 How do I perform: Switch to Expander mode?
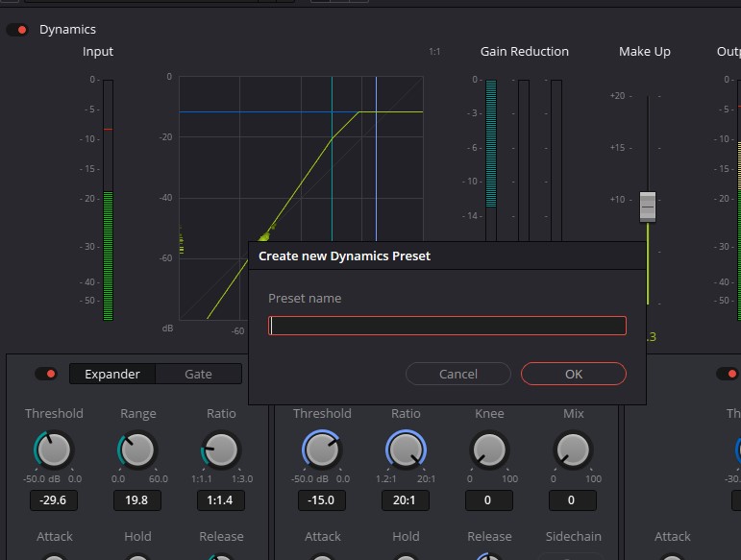(x=112, y=374)
